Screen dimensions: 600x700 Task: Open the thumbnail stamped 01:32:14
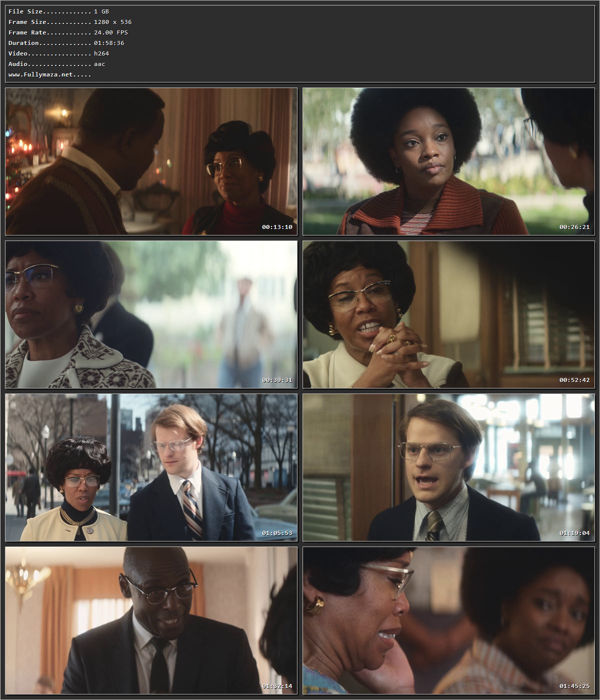pos(151,620)
